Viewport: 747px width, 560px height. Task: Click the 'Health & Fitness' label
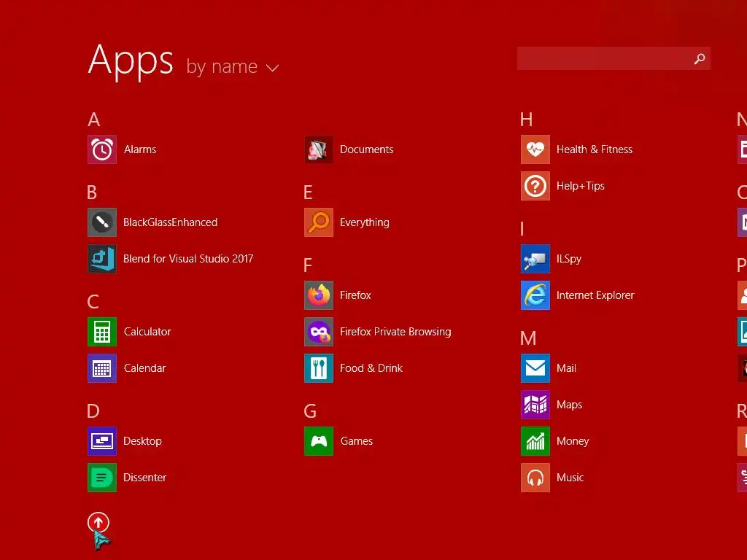[595, 149]
